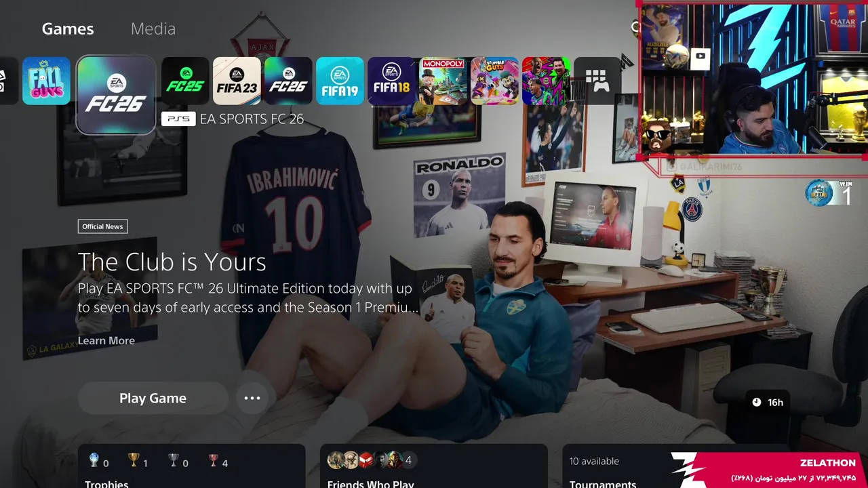Switch to the Media tab
Viewport: 868px width, 488px height.
[153, 28]
